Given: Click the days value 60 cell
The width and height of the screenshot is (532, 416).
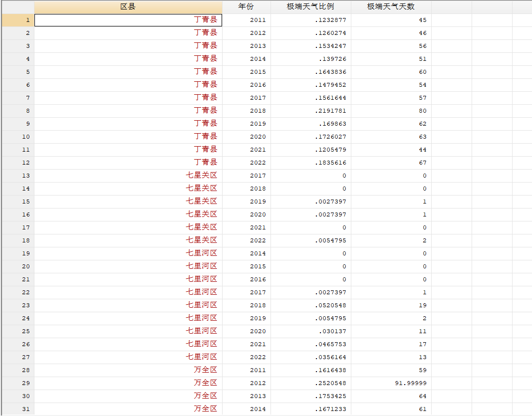Looking at the screenshot, I should click(x=391, y=72).
